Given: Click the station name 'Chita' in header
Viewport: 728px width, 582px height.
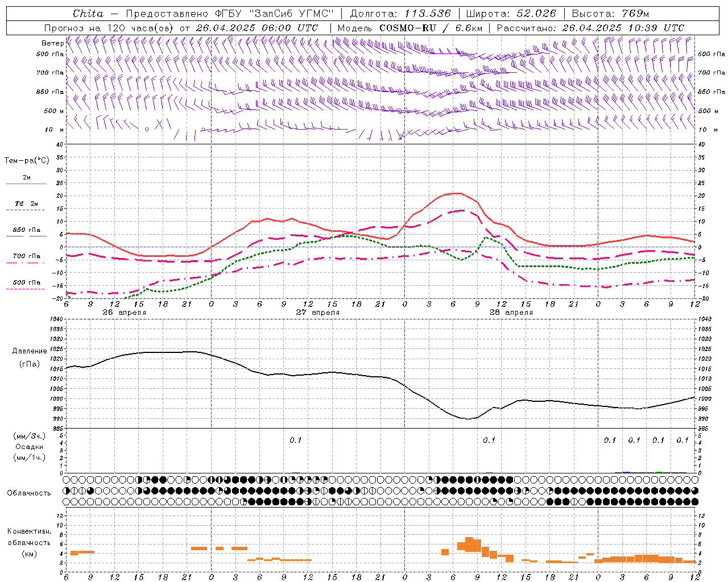Looking at the screenshot, I should coord(88,14).
